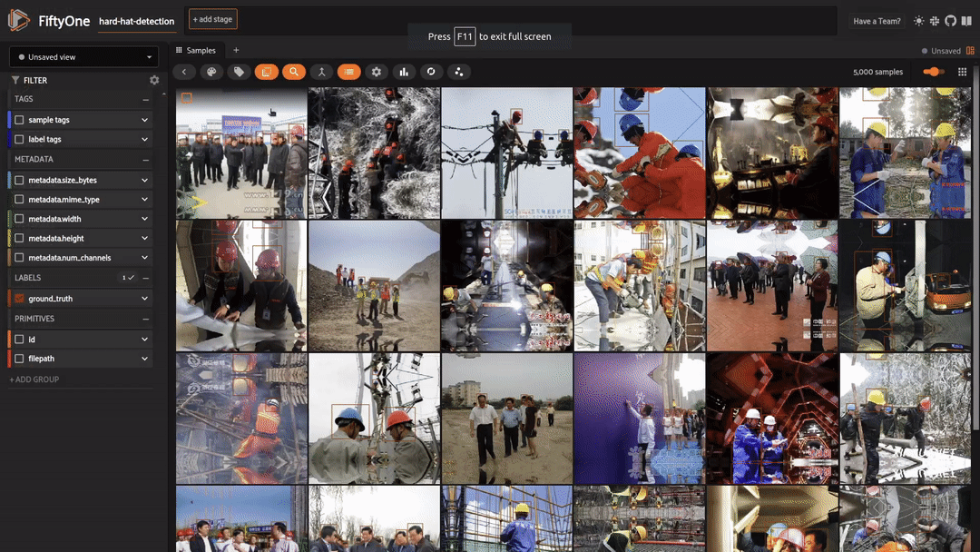Open the histograms bar chart tool
Image resolution: width=980 pixels, height=552 pixels.
click(x=404, y=72)
